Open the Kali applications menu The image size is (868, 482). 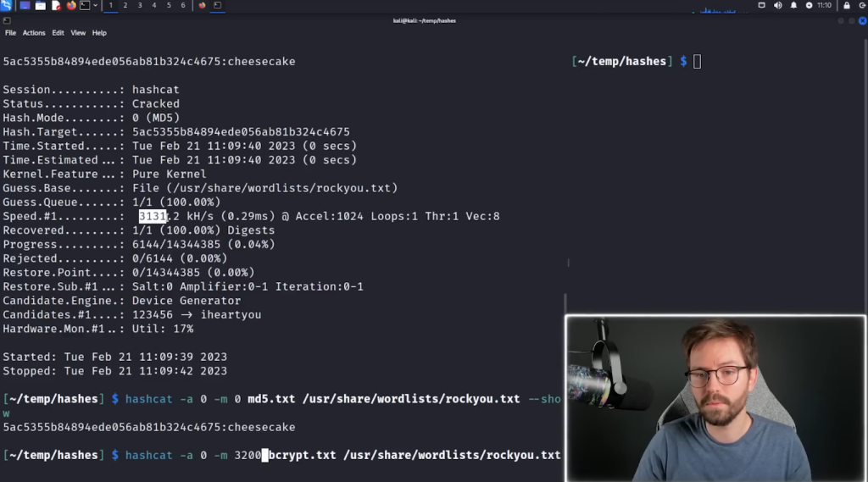6,6
